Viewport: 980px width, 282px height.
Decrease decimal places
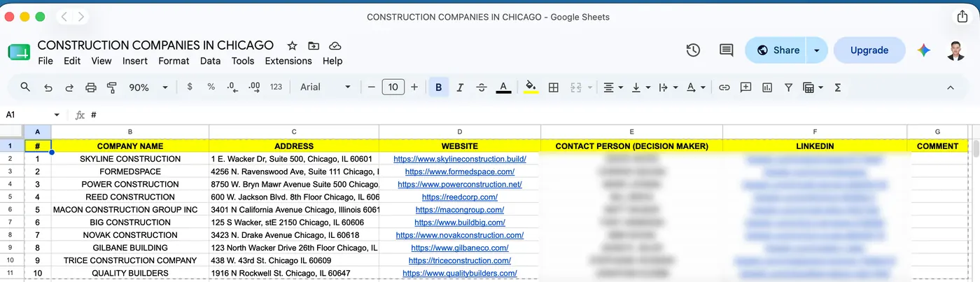[232, 87]
